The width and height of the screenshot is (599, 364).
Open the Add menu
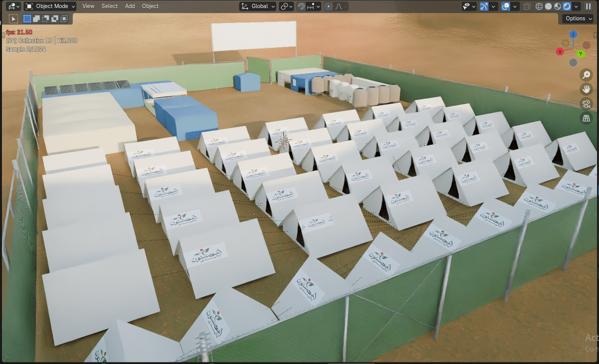[130, 6]
